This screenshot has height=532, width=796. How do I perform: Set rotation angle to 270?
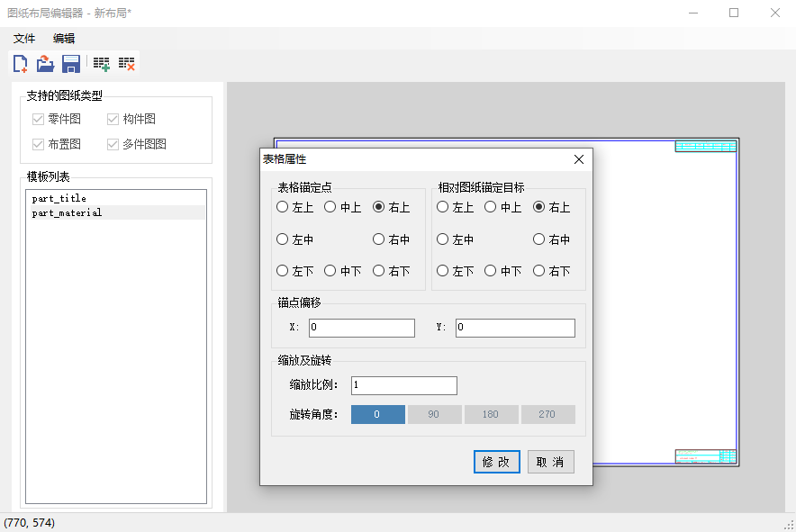[547, 415]
